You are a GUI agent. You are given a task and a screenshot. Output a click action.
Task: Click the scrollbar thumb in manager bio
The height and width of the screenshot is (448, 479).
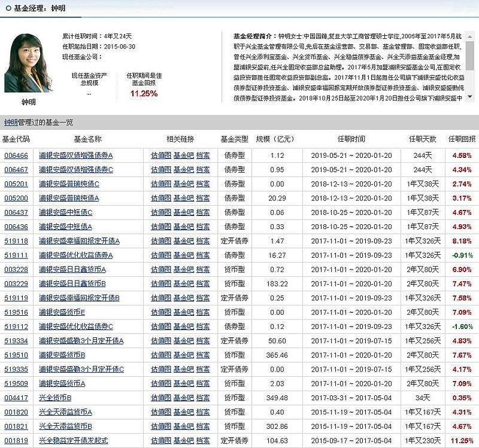point(470,56)
